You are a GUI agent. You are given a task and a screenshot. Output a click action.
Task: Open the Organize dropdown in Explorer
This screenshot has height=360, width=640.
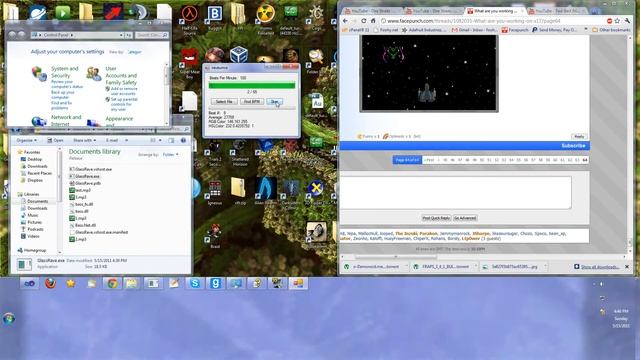pyautogui.click(x=26, y=140)
